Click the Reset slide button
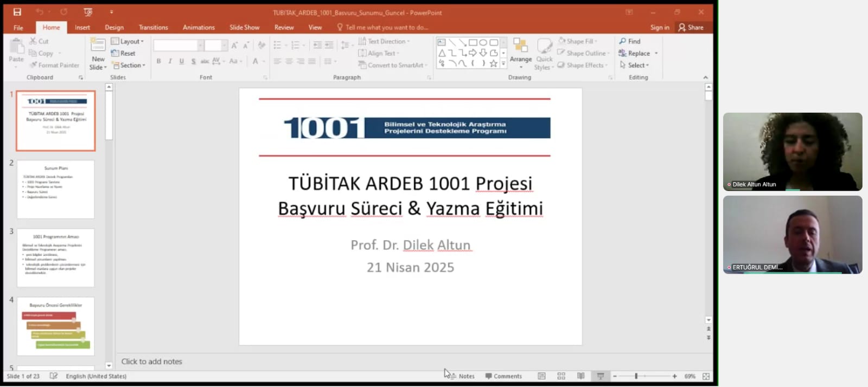The width and height of the screenshot is (868, 387). (123, 53)
